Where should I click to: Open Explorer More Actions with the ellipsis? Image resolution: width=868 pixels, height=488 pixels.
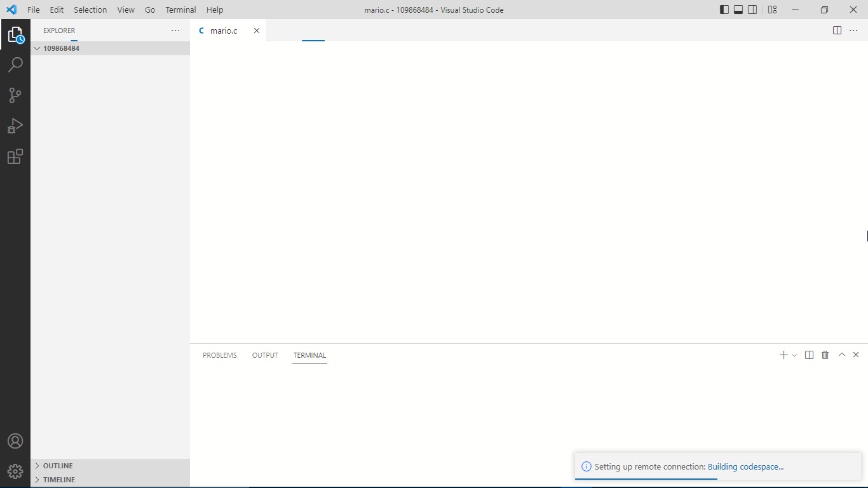[175, 30]
